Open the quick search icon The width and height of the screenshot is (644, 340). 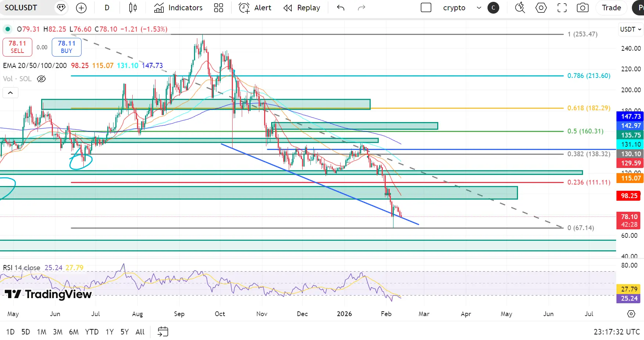(x=520, y=8)
